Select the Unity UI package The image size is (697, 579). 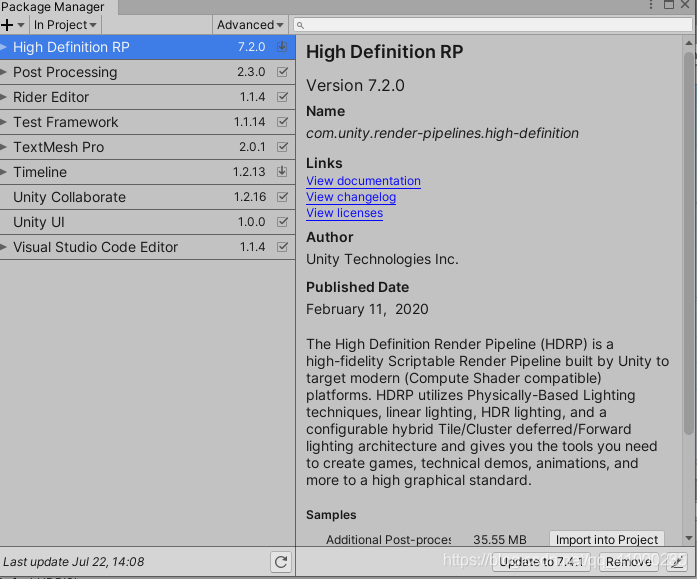click(147, 222)
